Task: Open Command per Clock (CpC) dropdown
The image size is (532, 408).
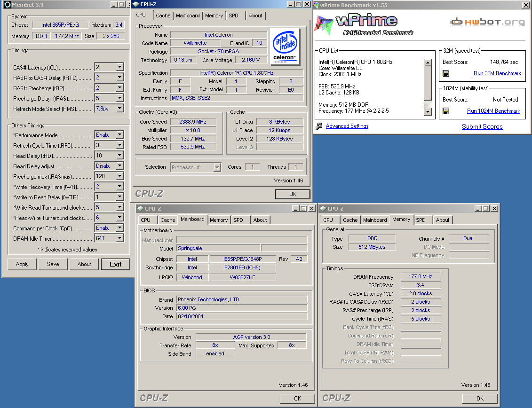Action: point(119,228)
